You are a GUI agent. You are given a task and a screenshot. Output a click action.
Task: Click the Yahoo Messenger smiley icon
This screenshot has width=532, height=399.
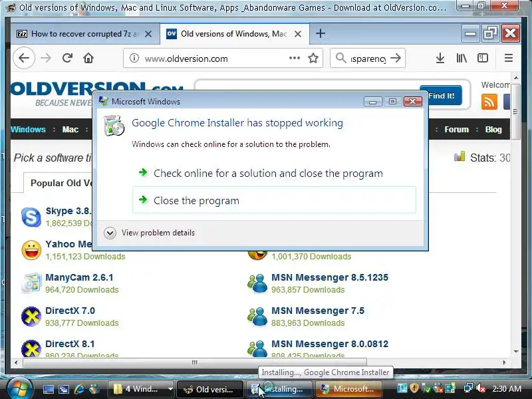click(31, 250)
